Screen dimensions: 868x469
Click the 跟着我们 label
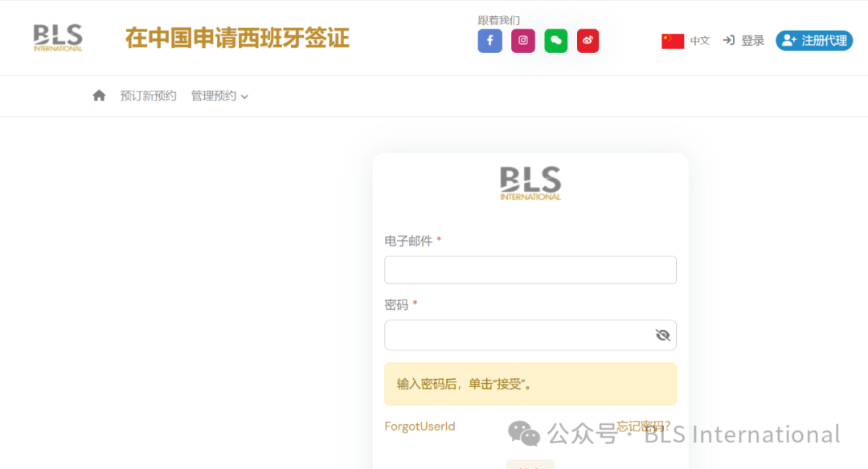[499, 20]
